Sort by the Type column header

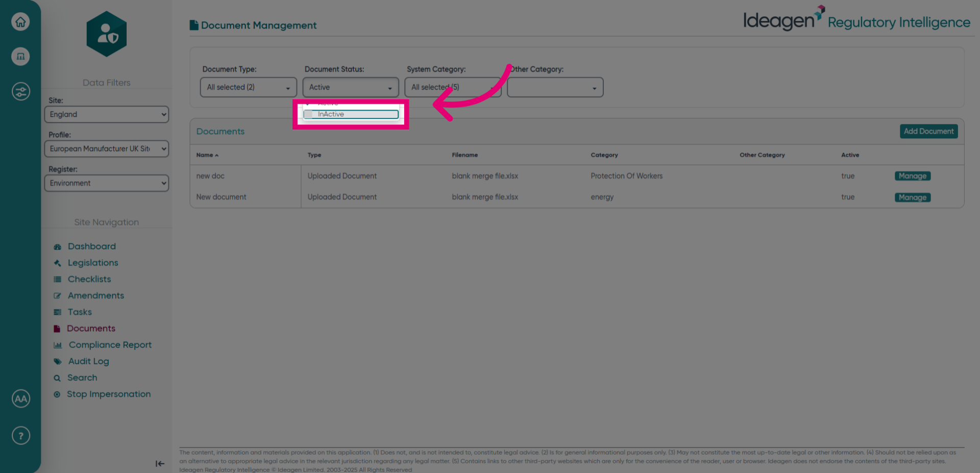[314, 155]
